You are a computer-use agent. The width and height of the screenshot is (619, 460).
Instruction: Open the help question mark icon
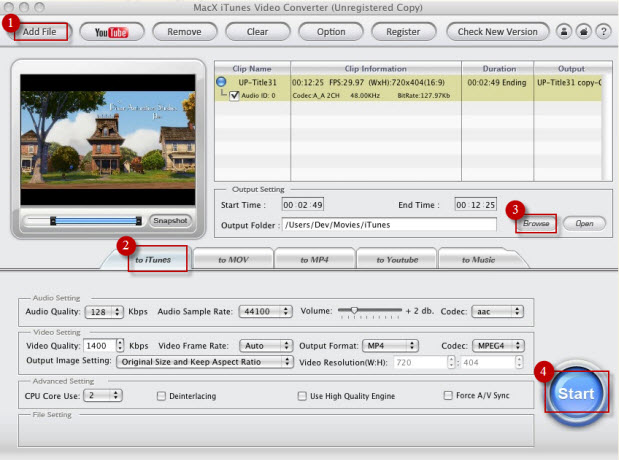(x=603, y=32)
